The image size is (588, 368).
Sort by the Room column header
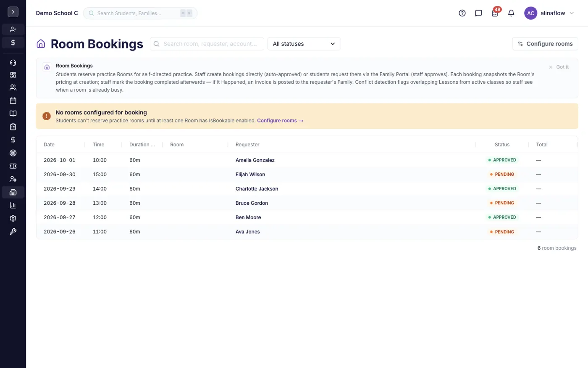(177, 144)
